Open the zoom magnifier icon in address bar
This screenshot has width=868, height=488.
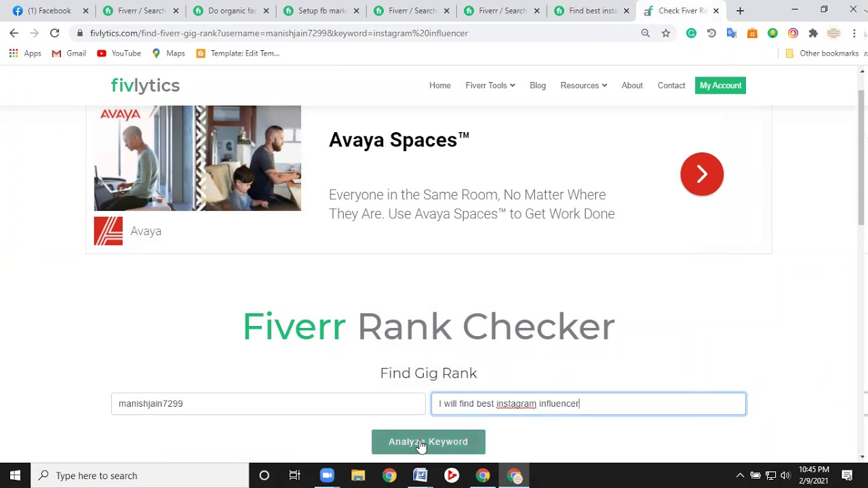click(x=646, y=33)
